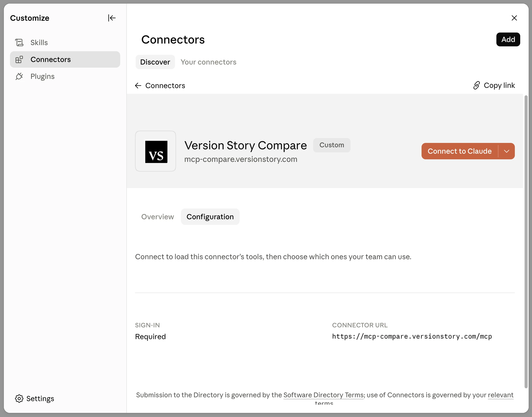Viewport: 532px width, 417px height.
Task: Collapse the Customize sidebar
Action: 112,18
